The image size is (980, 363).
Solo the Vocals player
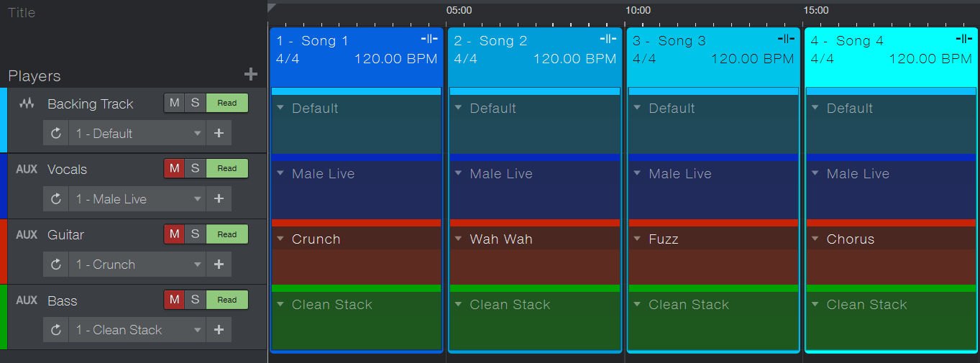(195, 168)
